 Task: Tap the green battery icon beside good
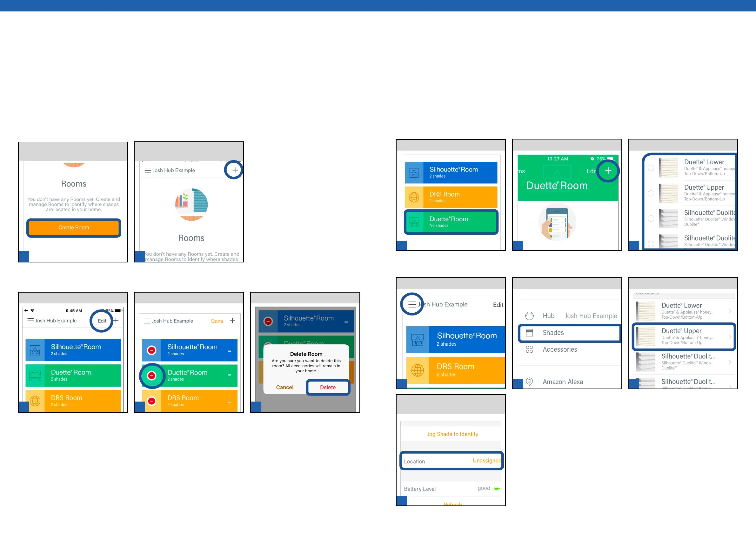click(x=497, y=489)
